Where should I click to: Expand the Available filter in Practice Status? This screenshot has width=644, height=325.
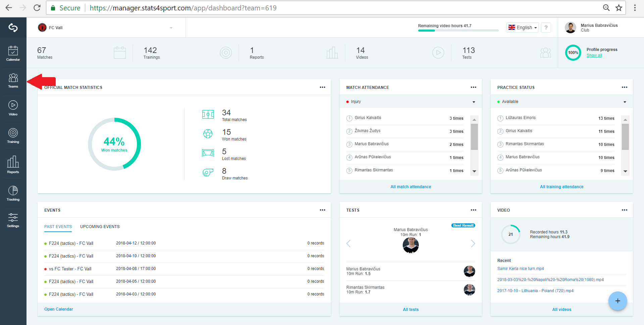562,102
